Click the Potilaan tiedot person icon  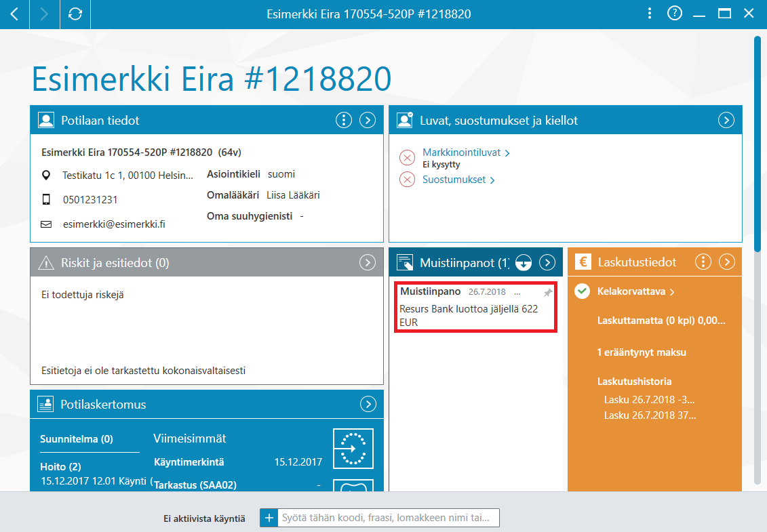coord(46,120)
